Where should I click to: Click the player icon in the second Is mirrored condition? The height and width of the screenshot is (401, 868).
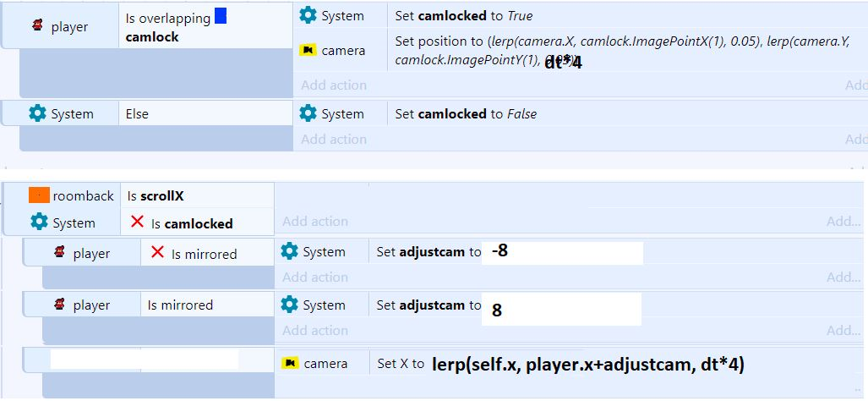tap(60, 305)
